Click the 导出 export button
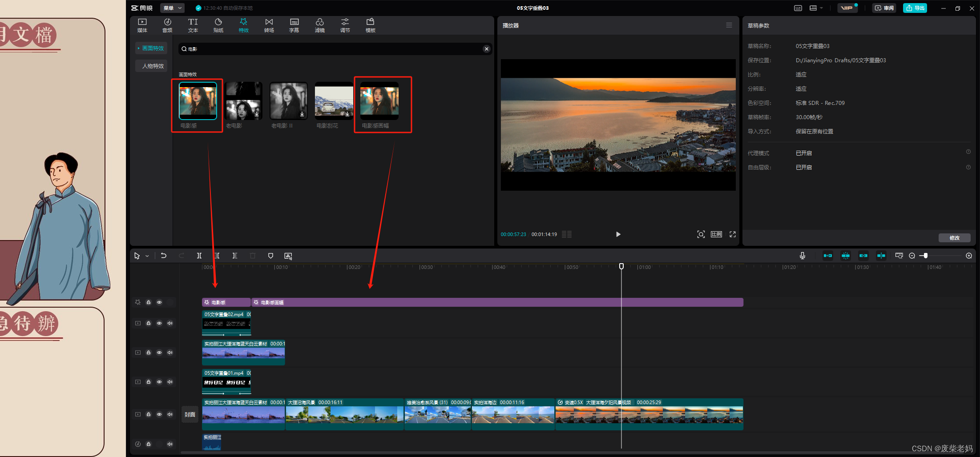 coord(915,8)
